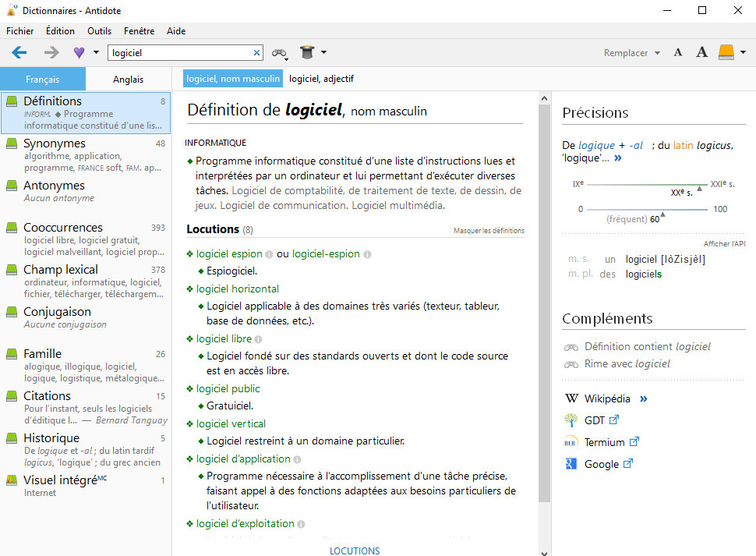The image size is (756, 556).
Task: Open the Définitions dictionary
Action: 86,113
